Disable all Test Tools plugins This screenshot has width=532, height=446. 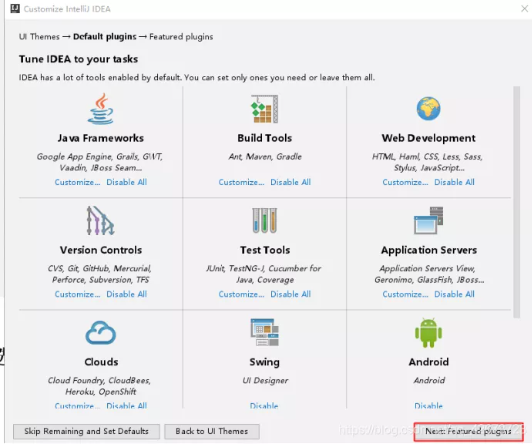pyautogui.click(x=290, y=294)
